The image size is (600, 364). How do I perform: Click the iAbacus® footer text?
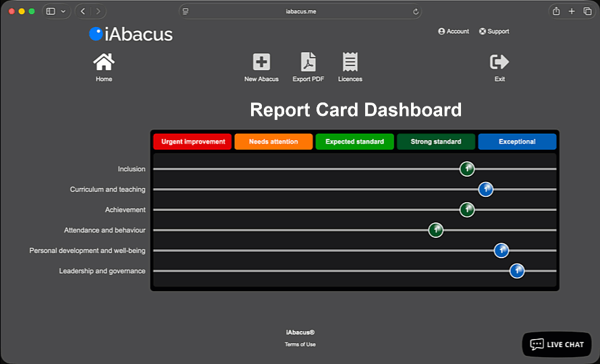pos(300,332)
